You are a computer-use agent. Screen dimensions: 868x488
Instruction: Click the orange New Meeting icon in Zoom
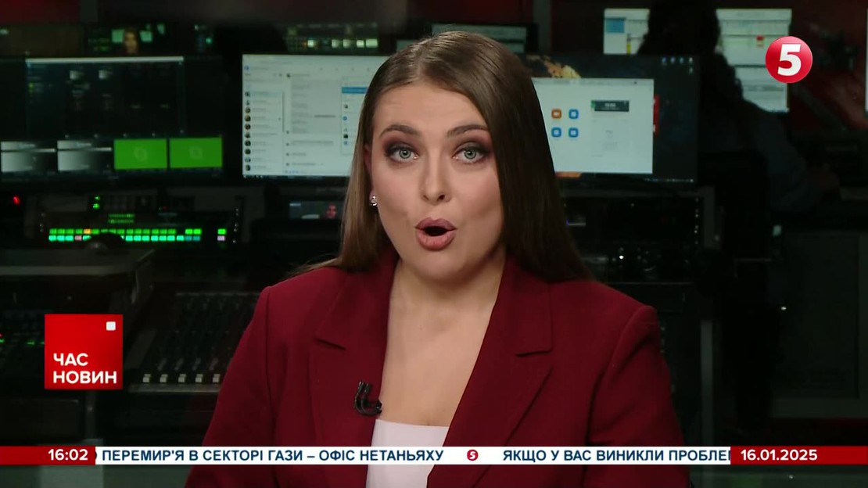(556, 114)
